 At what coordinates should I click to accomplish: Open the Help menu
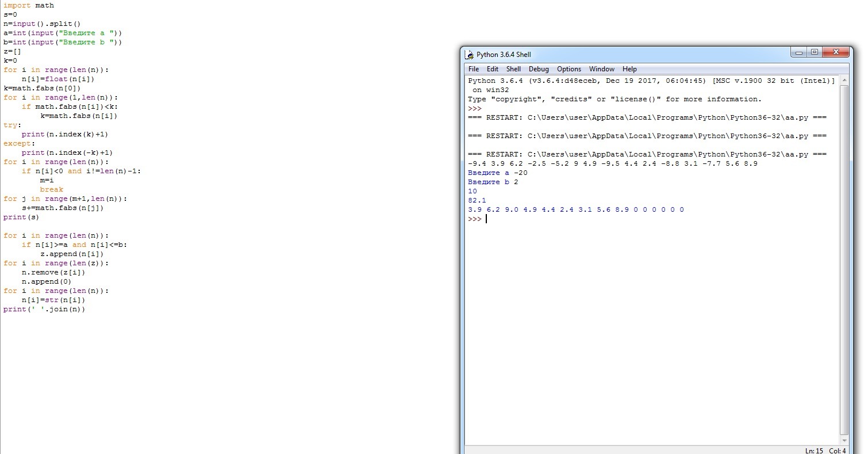point(629,69)
